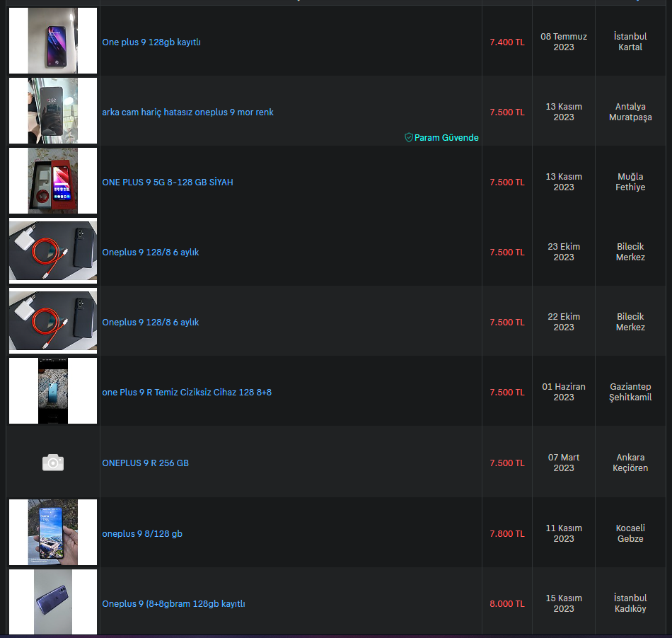The height and width of the screenshot is (638, 672).
Task: Open 'One plus 9 128gb kayıtlı' listing
Action: (x=151, y=42)
